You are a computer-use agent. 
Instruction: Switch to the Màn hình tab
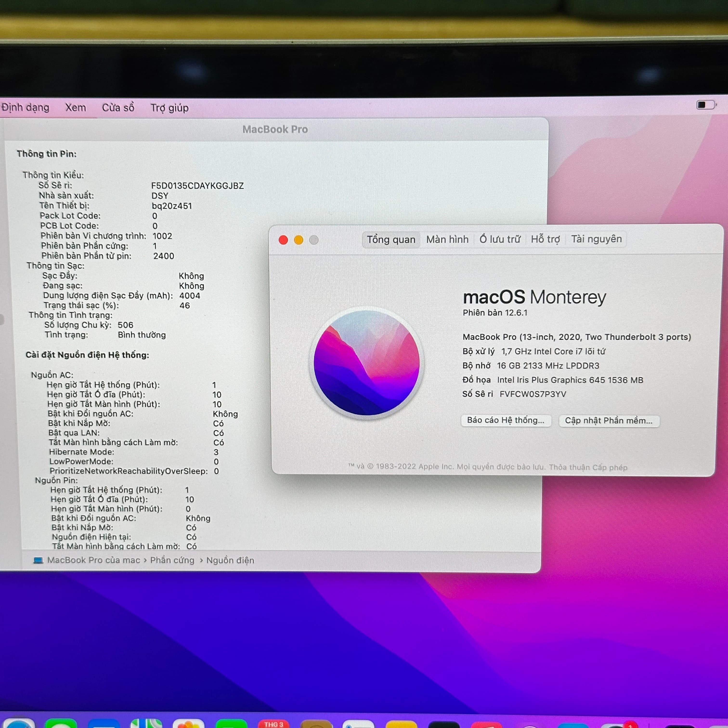(447, 239)
